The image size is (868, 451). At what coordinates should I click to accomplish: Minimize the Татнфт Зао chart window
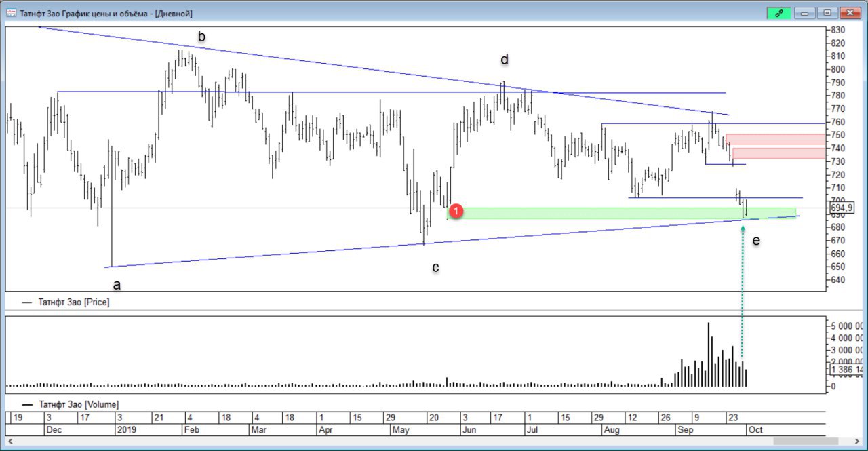805,12
